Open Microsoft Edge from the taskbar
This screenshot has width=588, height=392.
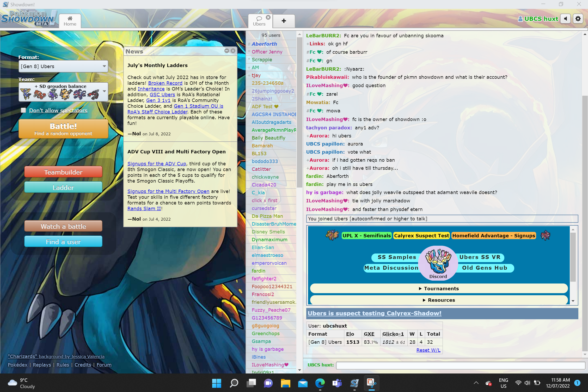pos(320,383)
